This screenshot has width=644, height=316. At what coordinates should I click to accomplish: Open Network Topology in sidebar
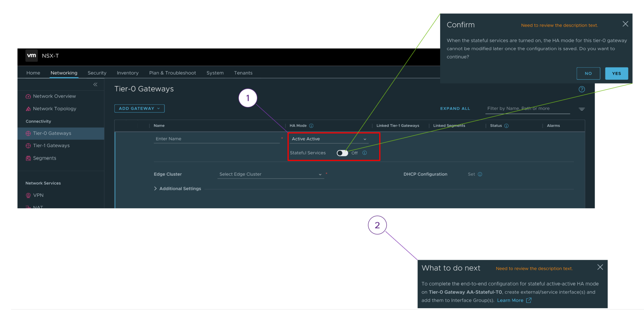click(x=54, y=108)
